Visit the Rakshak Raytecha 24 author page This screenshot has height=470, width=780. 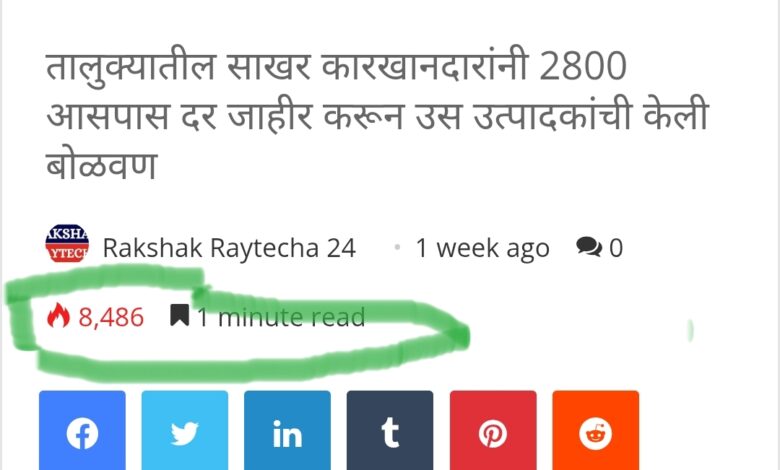229,248
